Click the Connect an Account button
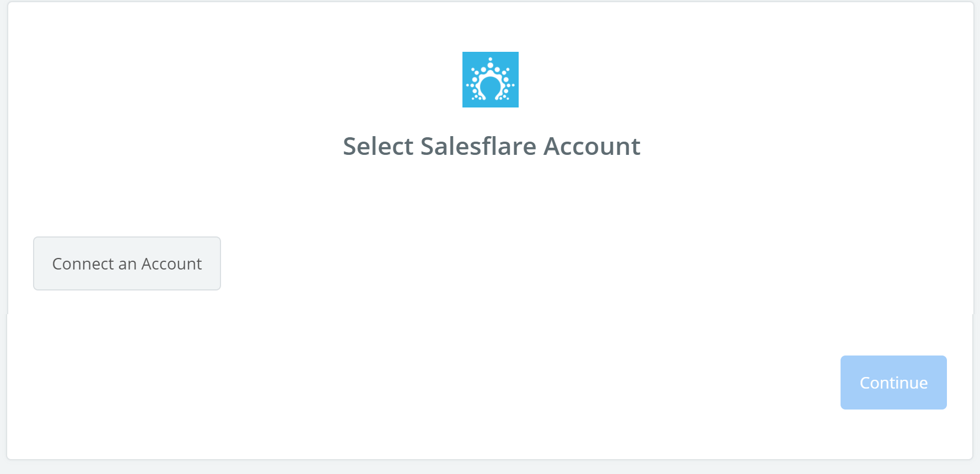Viewport: 980px width, 474px height. click(127, 263)
